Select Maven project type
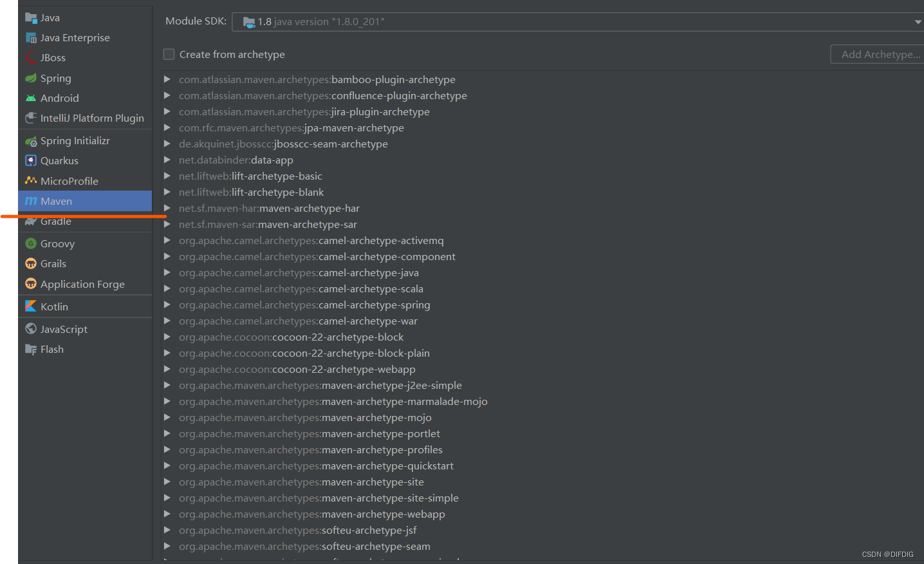924x564 pixels. pos(85,201)
